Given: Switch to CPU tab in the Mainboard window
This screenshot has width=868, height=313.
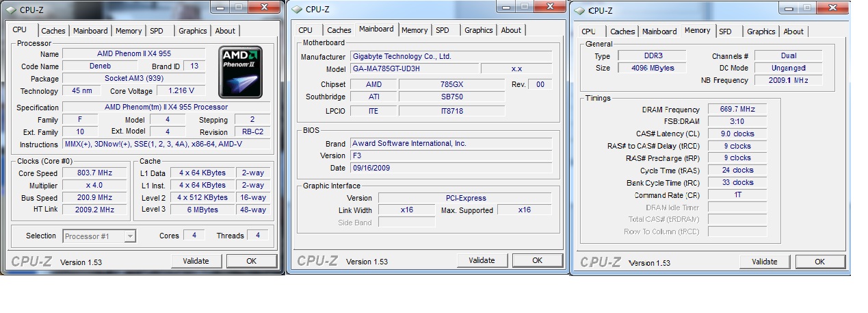Looking at the screenshot, I should [306, 30].
